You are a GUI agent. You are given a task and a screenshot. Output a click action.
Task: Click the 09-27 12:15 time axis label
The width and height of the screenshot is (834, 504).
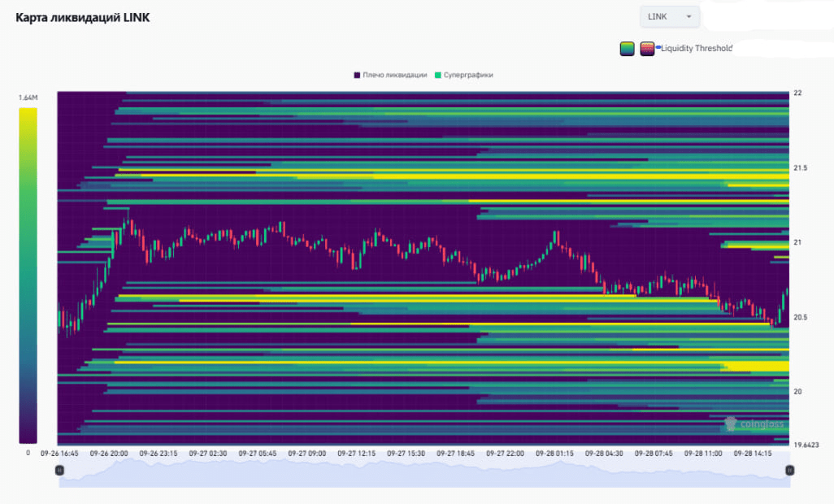[x=358, y=453]
